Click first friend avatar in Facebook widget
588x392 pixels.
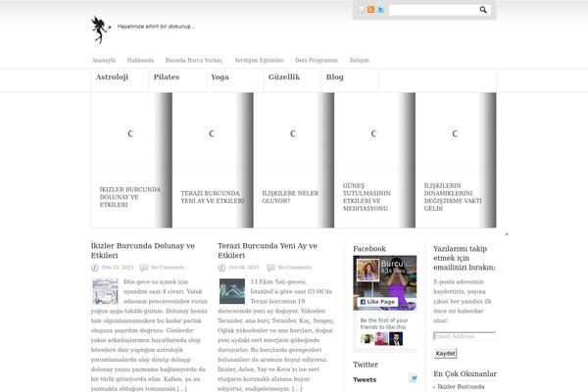point(367,339)
